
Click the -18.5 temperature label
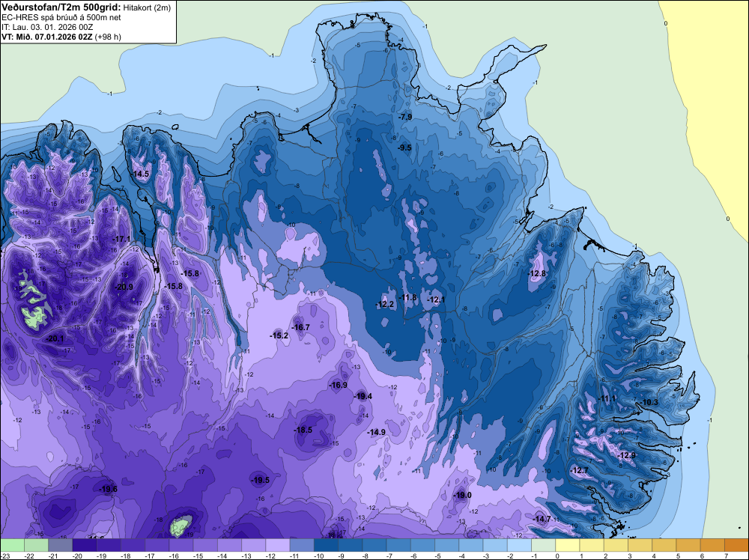pos(303,430)
